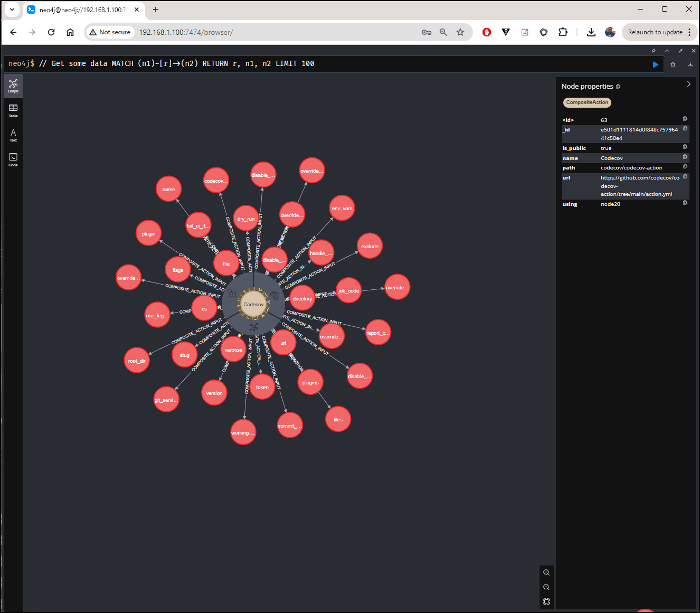Select the job_code node
Viewport: 700px width, 613px height.
[x=348, y=290]
